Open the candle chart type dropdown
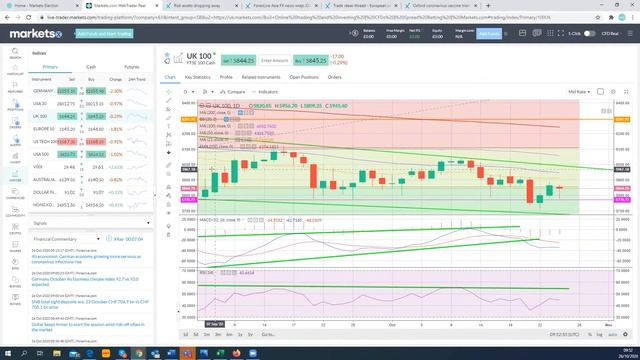640x360 pixels. pyautogui.click(x=208, y=92)
